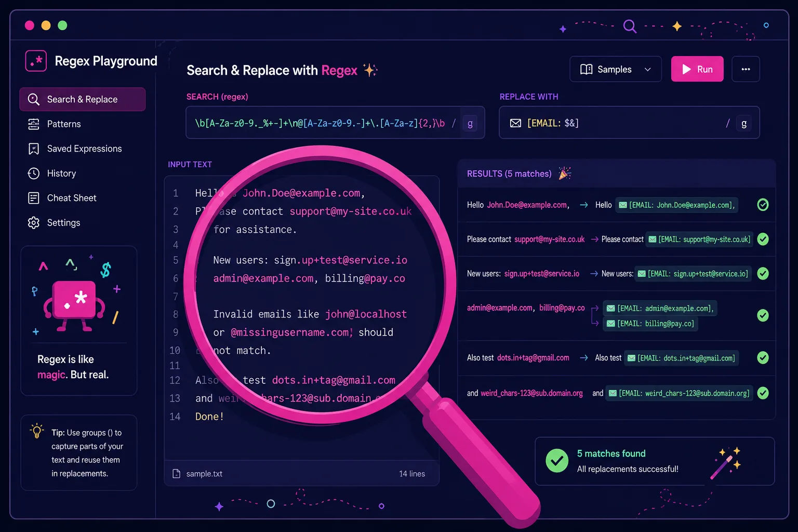This screenshot has width=798, height=532.
Task: Click the Regex Playground logo icon
Action: [x=36, y=61]
